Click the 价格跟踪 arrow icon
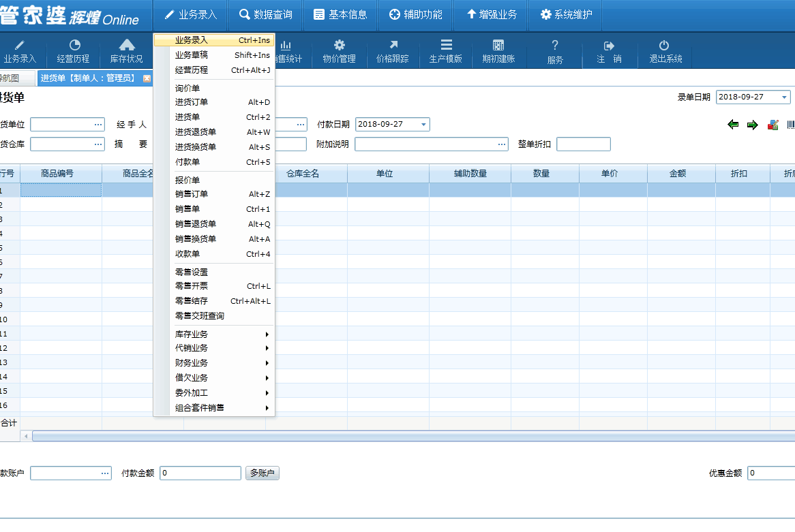 tap(393, 46)
